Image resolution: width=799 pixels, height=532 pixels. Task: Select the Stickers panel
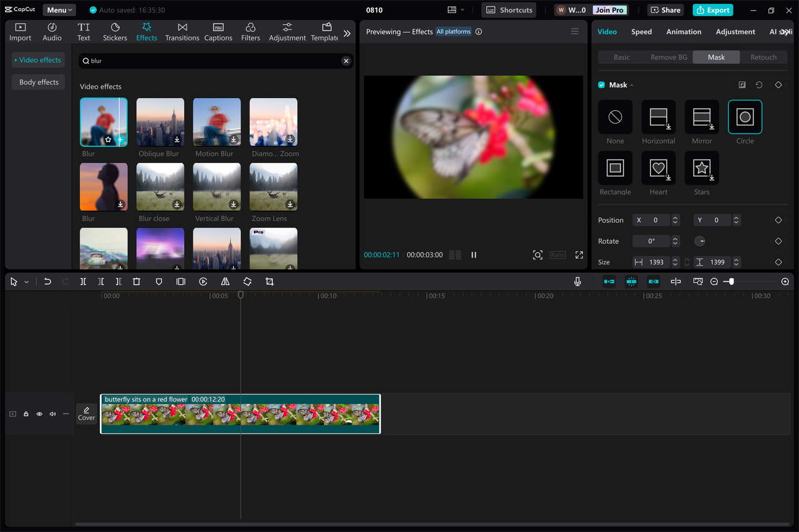[115, 31]
